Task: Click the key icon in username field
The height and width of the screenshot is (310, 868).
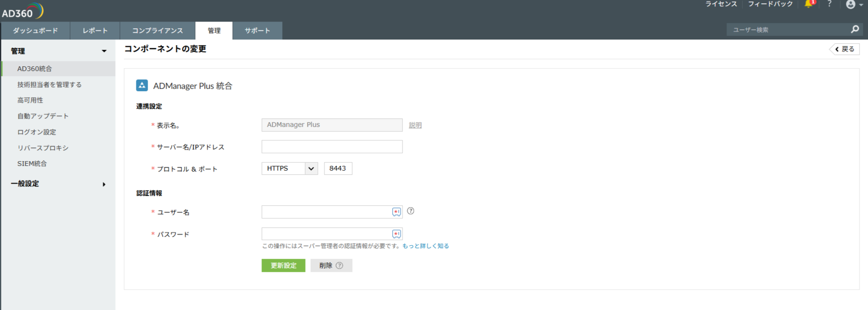Action: (x=396, y=212)
